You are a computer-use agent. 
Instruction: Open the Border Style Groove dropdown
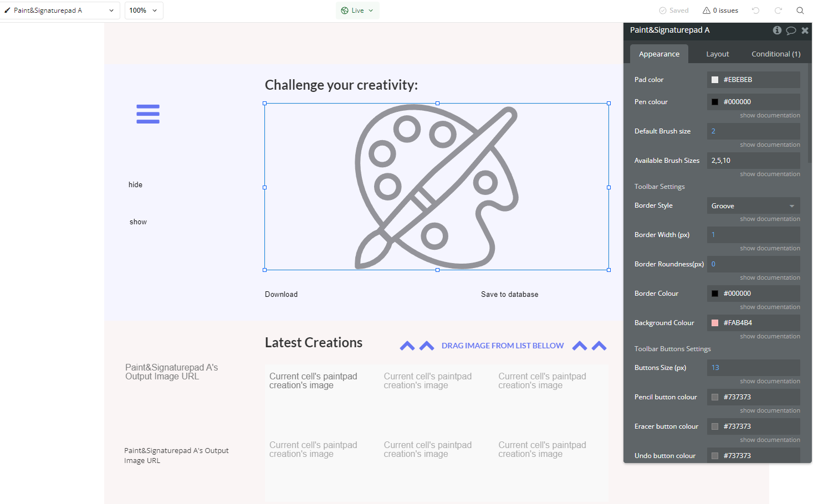coord(753,205)
